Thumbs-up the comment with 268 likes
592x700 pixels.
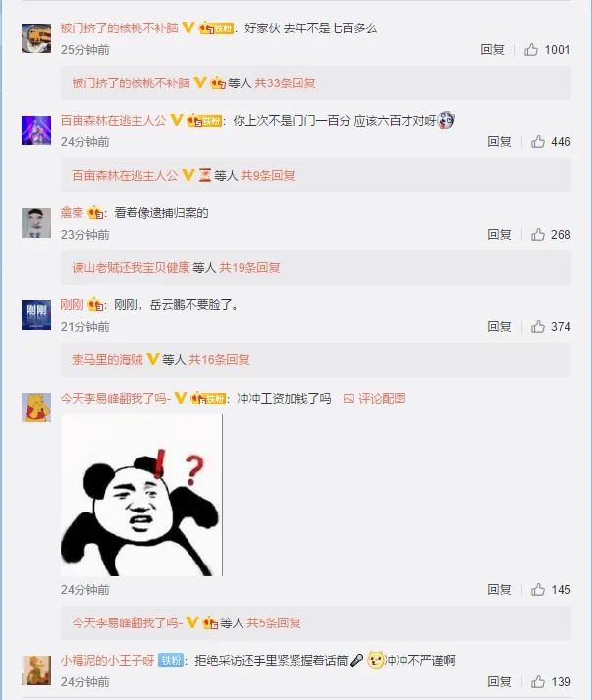coord(538,235)
